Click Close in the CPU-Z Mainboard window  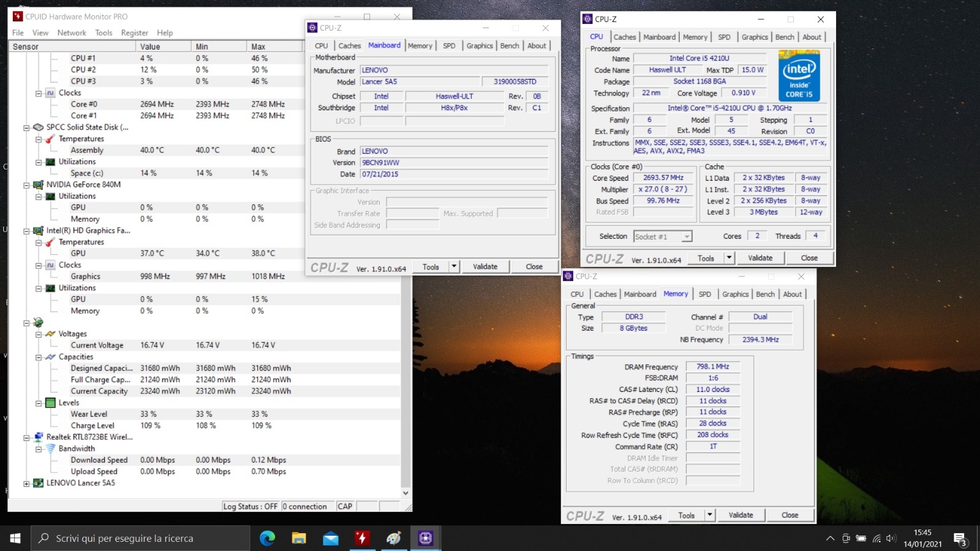534,266
